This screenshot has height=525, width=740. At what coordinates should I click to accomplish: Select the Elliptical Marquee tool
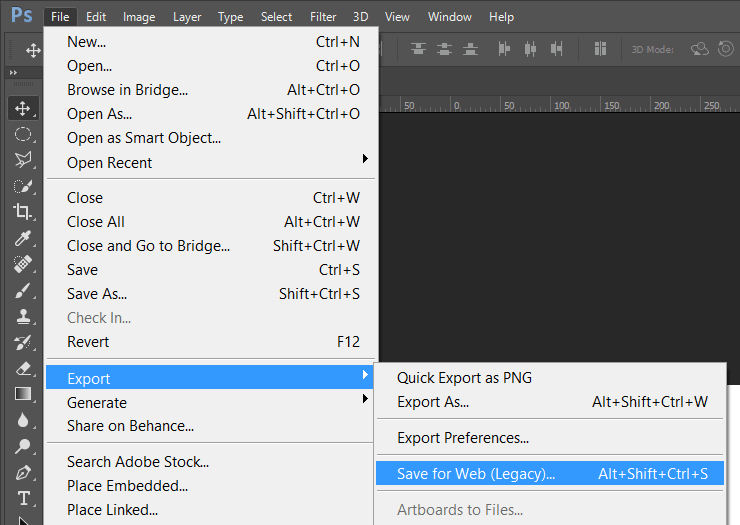point(23,135)
